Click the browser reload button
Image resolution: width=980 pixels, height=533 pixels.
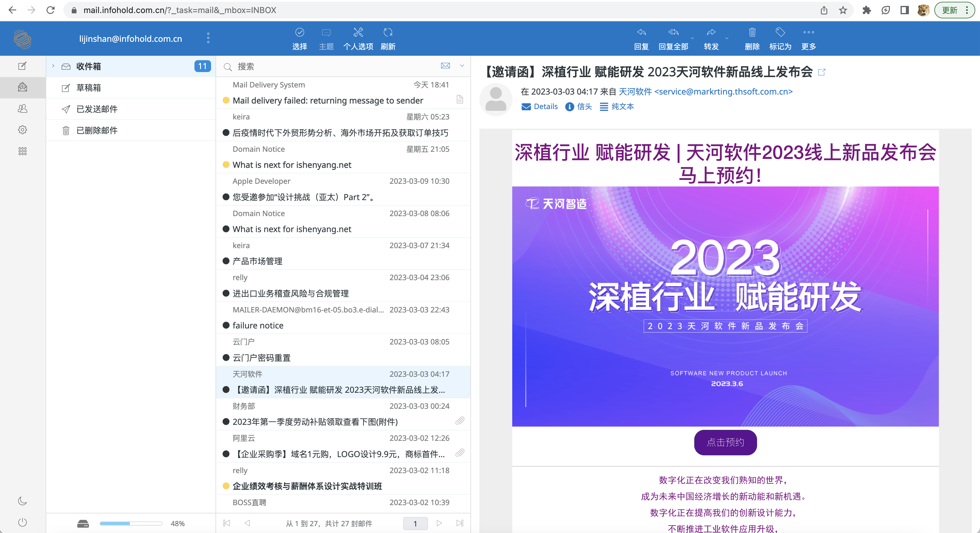51,10
